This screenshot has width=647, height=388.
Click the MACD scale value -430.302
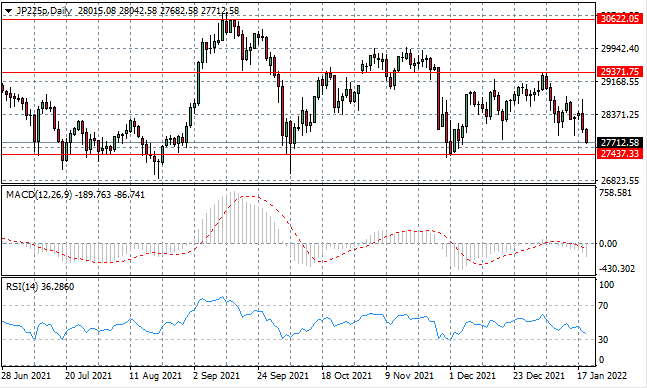pyautogui.click(x=616, y=269)
